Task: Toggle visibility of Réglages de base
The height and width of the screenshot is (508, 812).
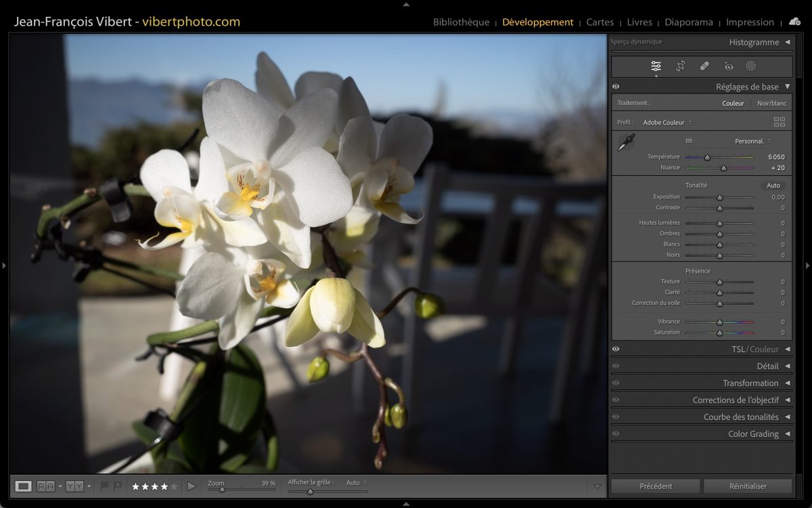Action: (x=616, y=87)
